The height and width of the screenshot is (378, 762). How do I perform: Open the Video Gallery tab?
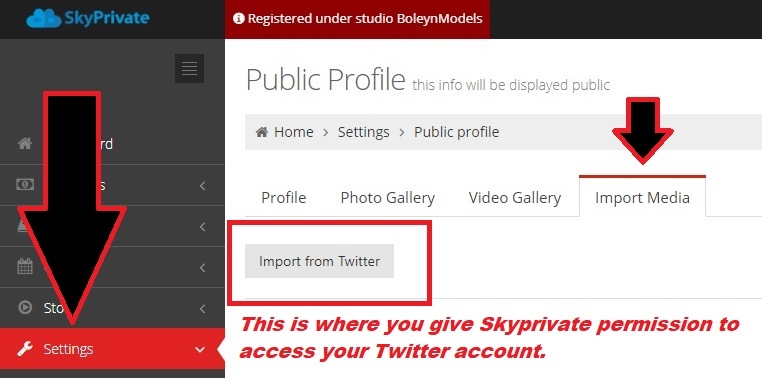coord(515,198)
